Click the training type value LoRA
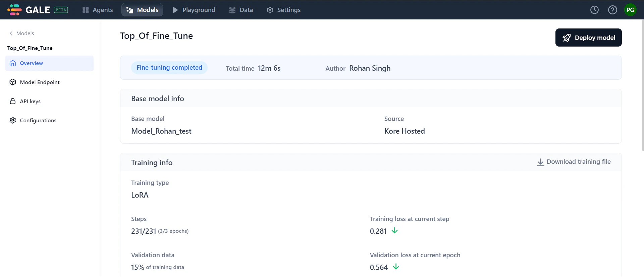The width and height of the screenshot is (644, 277). 140,195
